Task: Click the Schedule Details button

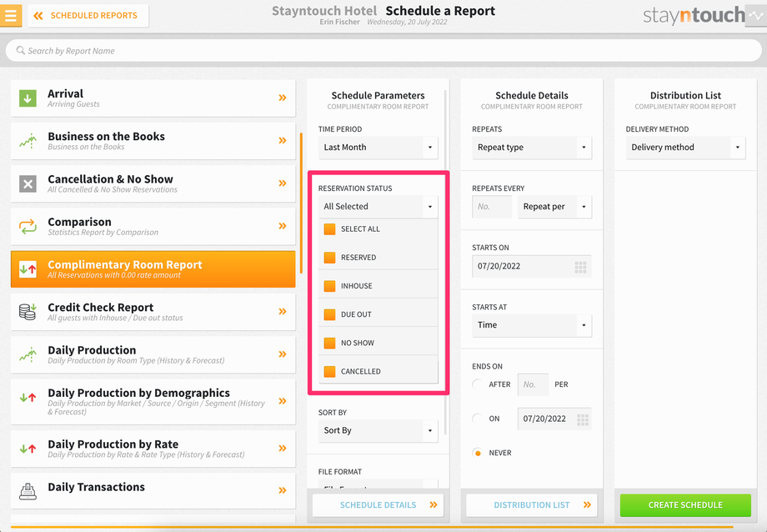Action: (x=378, y=505)
